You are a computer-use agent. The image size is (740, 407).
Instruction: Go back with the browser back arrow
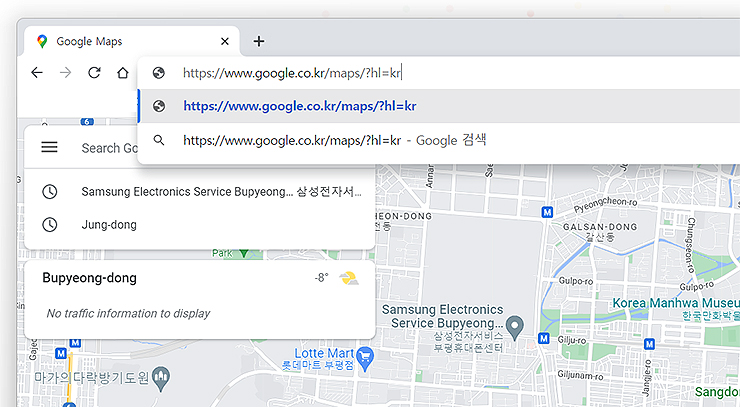(x=37, y=72)
